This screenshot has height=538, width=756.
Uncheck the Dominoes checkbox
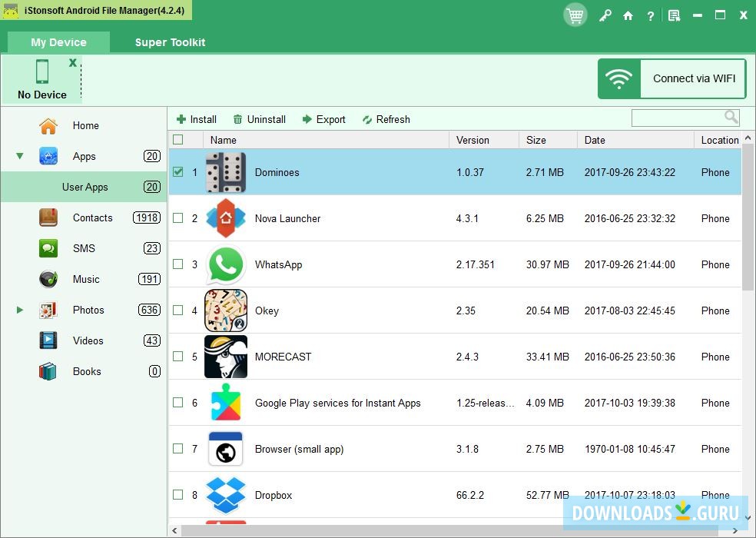pyautogui.click(x=178, y=171)
